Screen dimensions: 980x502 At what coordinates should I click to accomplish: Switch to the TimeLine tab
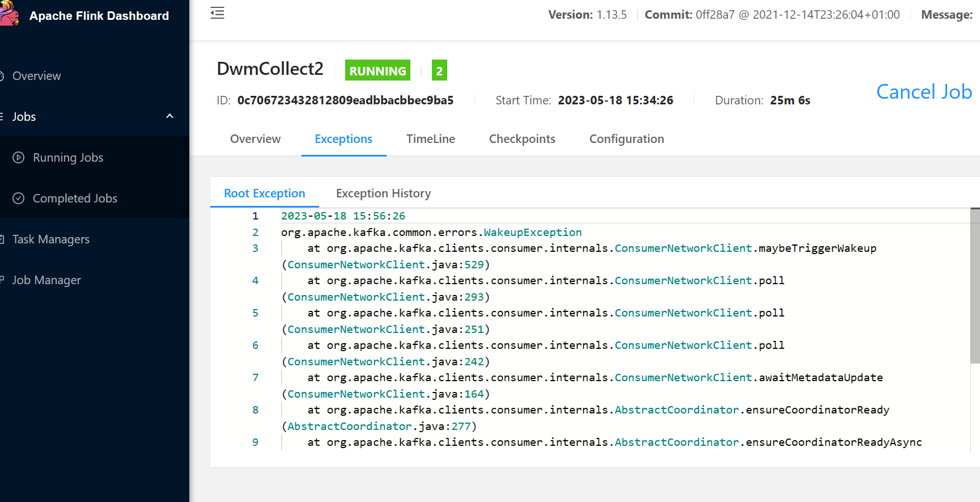point(431,139)
